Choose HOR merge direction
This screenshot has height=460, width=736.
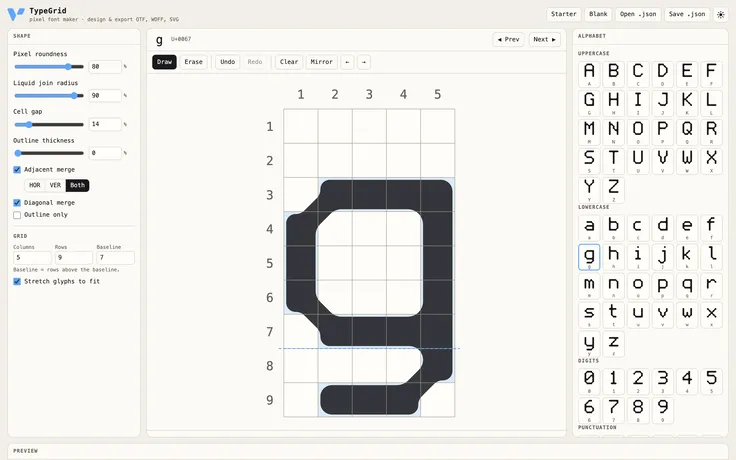pyautogui.click(x=35, y=185)
